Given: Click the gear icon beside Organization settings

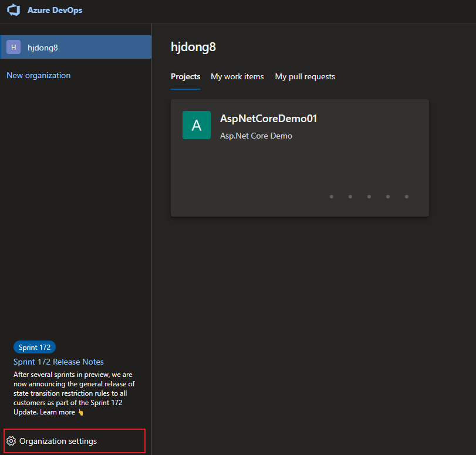Looking at the screenshot, I should tap(11, 441).
